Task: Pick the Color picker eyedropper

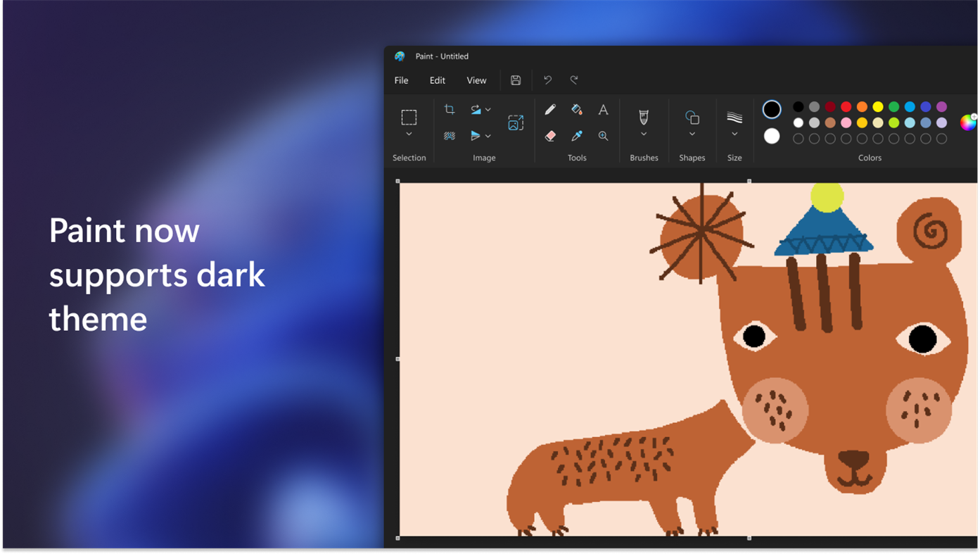Action: [x=575, y=135]
